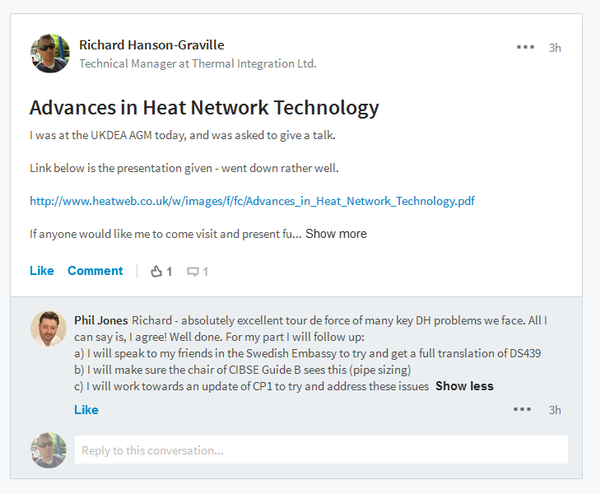
Task: Expand the post text with Show more
Action: click(x=336, y=233)
